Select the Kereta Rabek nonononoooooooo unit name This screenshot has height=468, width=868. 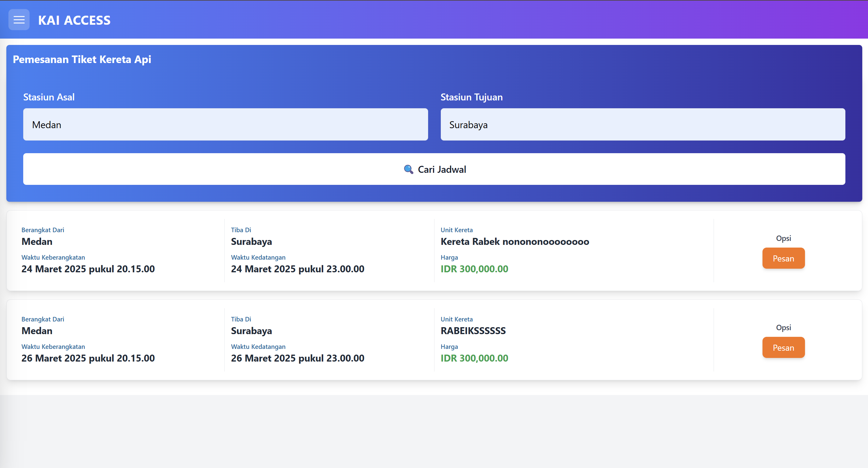tap(515, 242)
